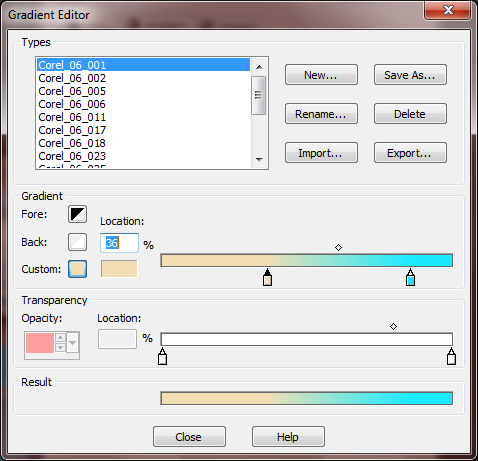Click the Rename... button

coord(321,114)
